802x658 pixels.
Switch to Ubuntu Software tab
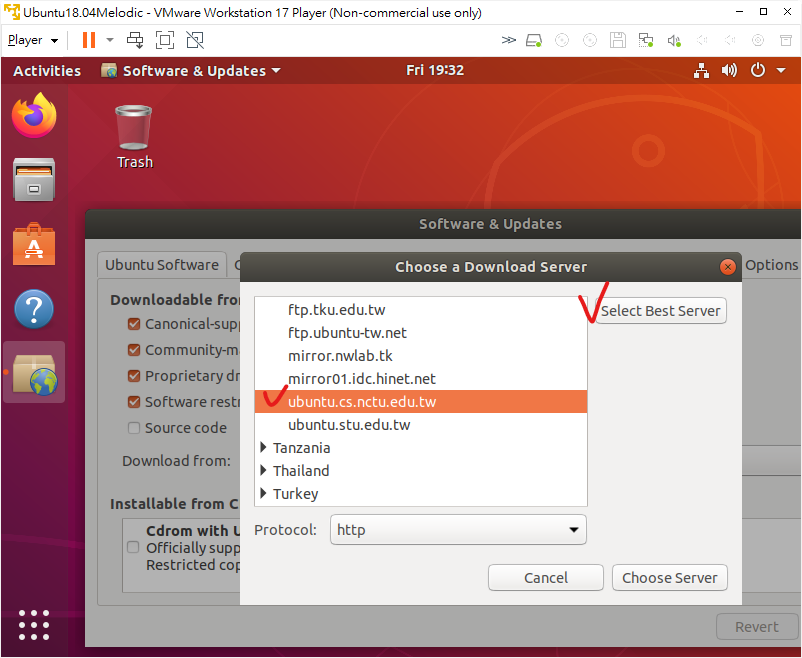162,265
